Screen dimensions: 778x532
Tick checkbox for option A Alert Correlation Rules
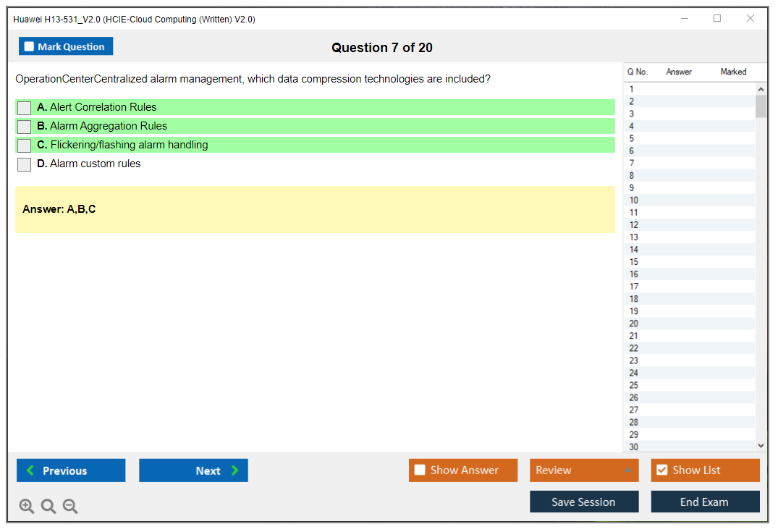(x=25, y=108)
